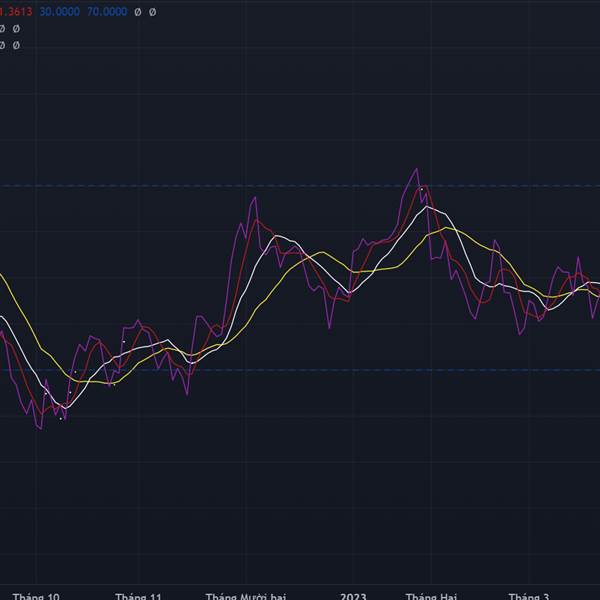Select the Tháng Hai time axis label
The height and width of the screenshot is (600, 600).
coord(431,596)
